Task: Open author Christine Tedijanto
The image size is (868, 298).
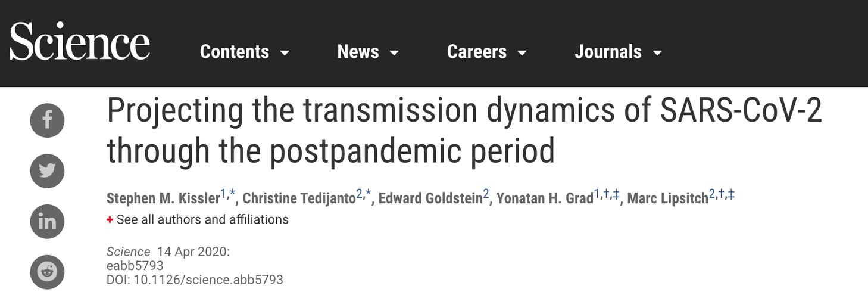Action: pyautogui.click(x=299, y=198)
